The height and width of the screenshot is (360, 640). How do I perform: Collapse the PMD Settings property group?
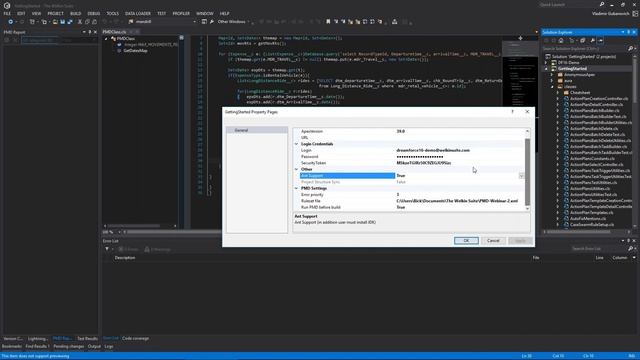pos(297,188)
